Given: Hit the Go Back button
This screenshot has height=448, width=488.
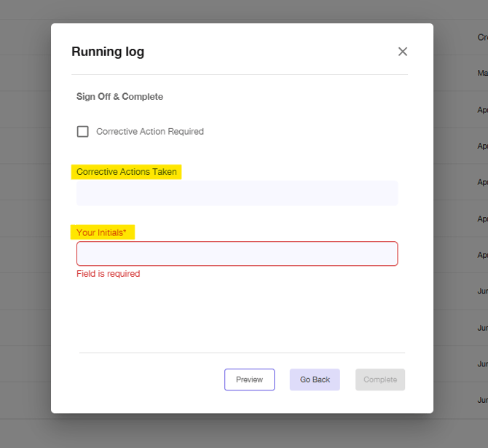Looking at the screenshot, I should coord(315,380).
